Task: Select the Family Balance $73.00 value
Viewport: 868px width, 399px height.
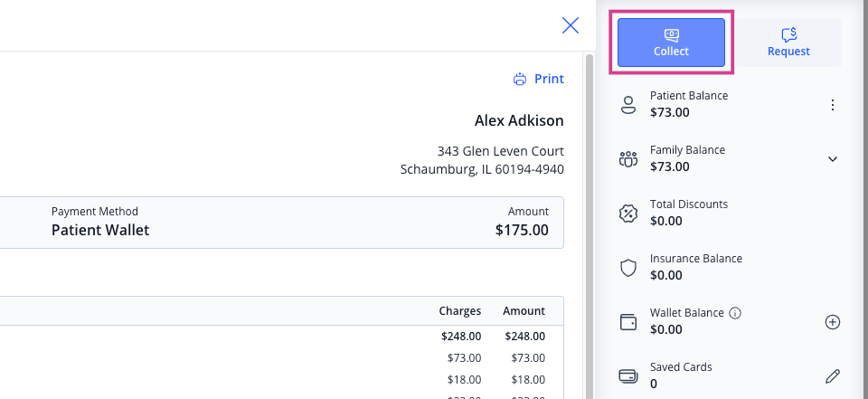Action: click(x=670, y=166)
